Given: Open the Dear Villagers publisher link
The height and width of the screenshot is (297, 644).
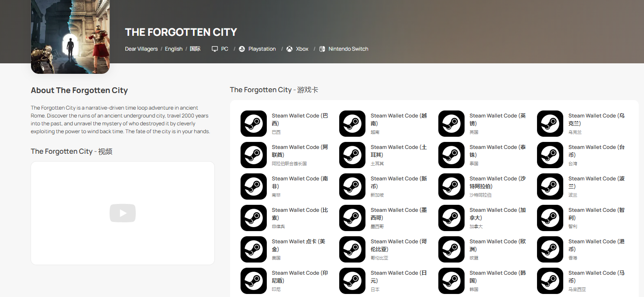Looking at the screenshot, I should [141, 49].
